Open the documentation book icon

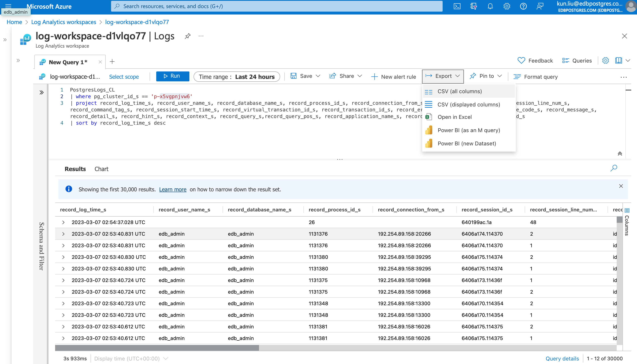coord(618,60)
